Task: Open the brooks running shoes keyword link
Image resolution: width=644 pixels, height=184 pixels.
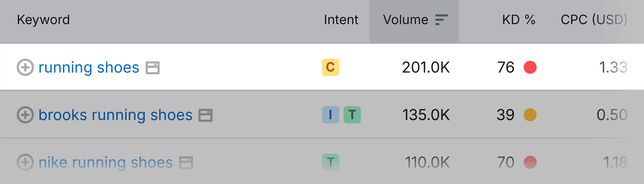Action: [115, 115]
